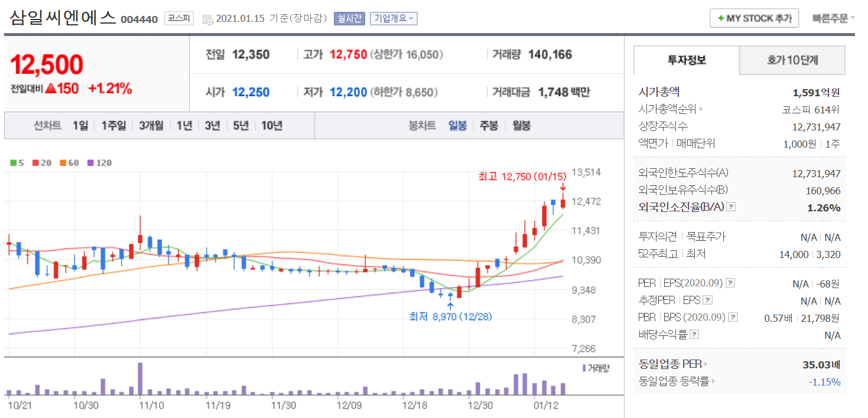Click help icon beside PBR BPS(2020.09)
This screenshot has width=868, height=418.
coord(733,318)
